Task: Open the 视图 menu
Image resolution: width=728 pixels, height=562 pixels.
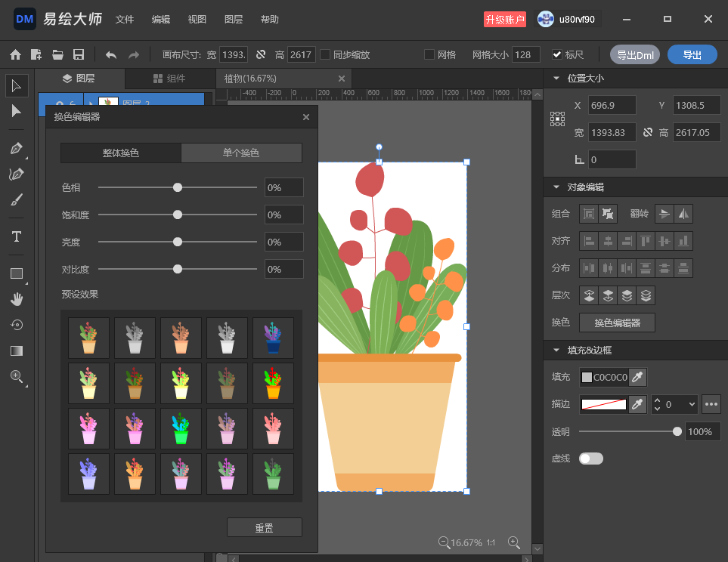Action: 197,20
